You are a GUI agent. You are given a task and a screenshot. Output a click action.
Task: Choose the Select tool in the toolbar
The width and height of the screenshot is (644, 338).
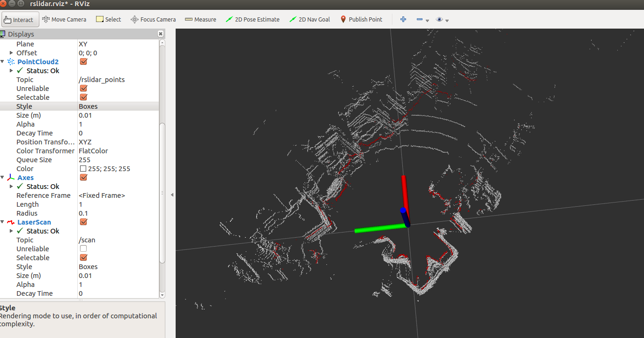pyautogui.click(x=108, y=19)
